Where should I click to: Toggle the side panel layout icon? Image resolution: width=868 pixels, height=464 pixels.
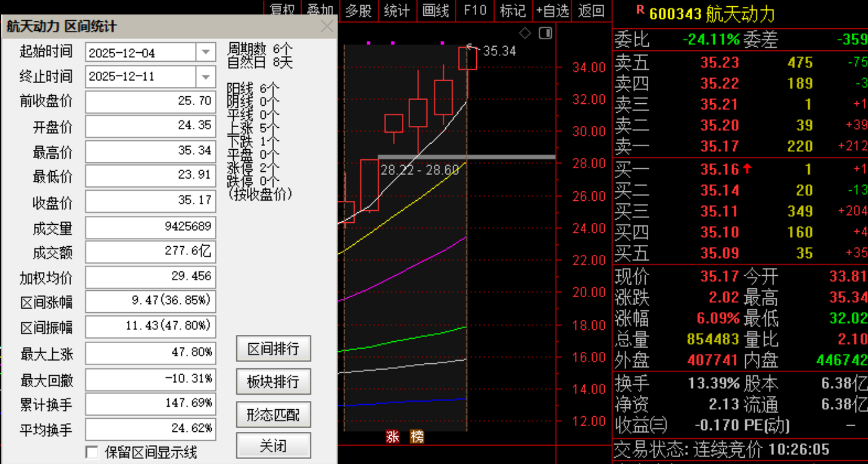coord(545,33)
